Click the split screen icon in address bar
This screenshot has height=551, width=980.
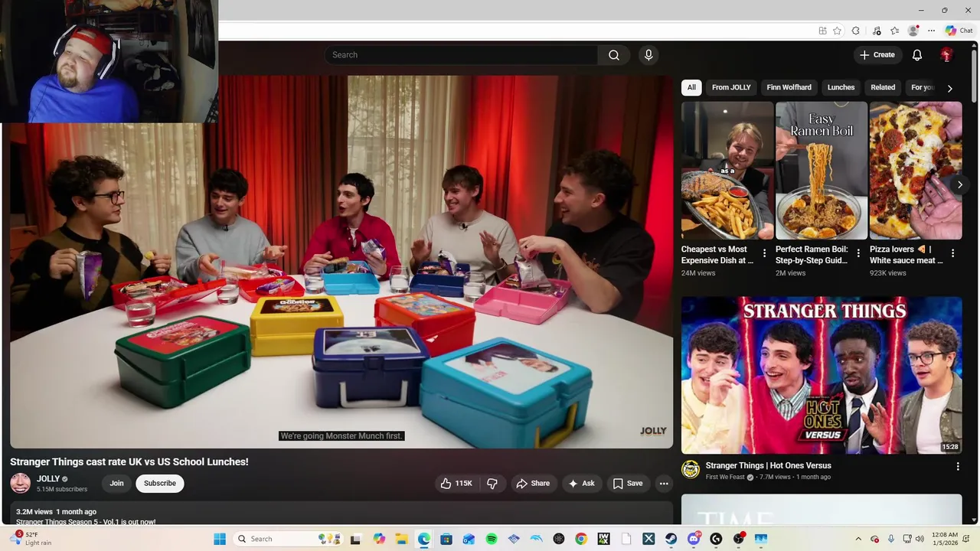coord(822,31)
